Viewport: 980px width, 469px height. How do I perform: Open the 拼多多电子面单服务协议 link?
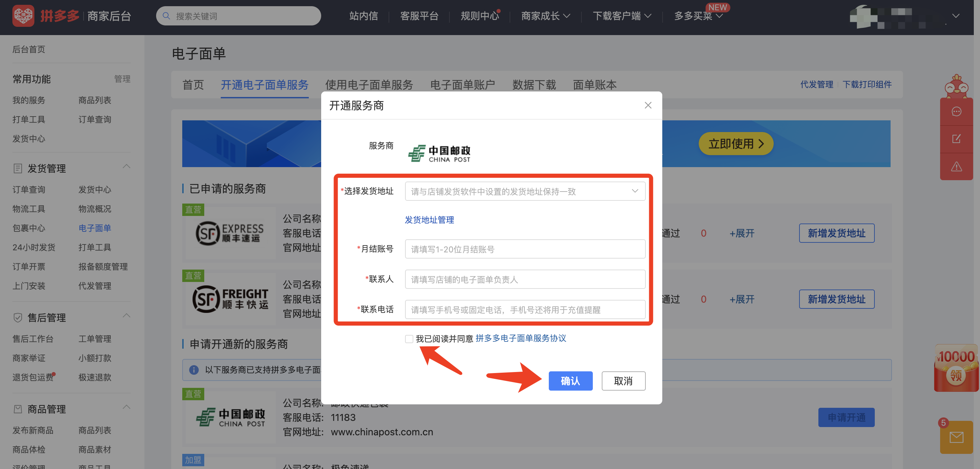pyautogui.click(x=521, y=338)
